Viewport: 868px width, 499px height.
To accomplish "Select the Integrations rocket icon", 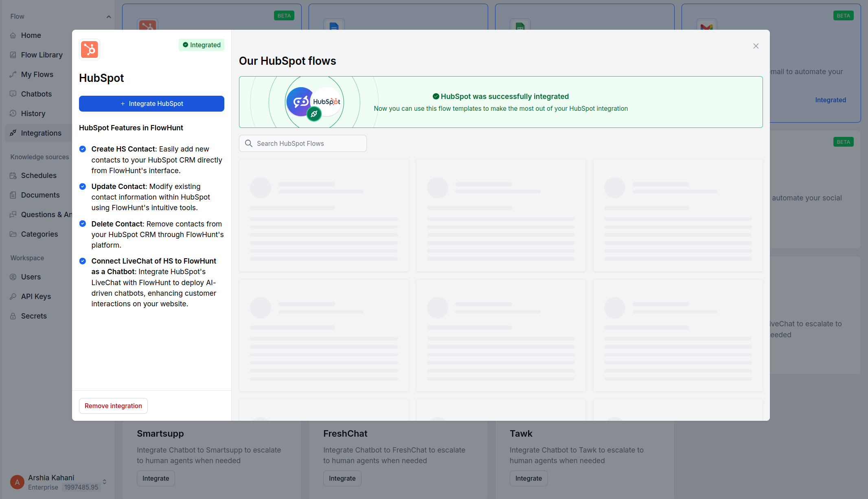I will [x=13, y=133].
